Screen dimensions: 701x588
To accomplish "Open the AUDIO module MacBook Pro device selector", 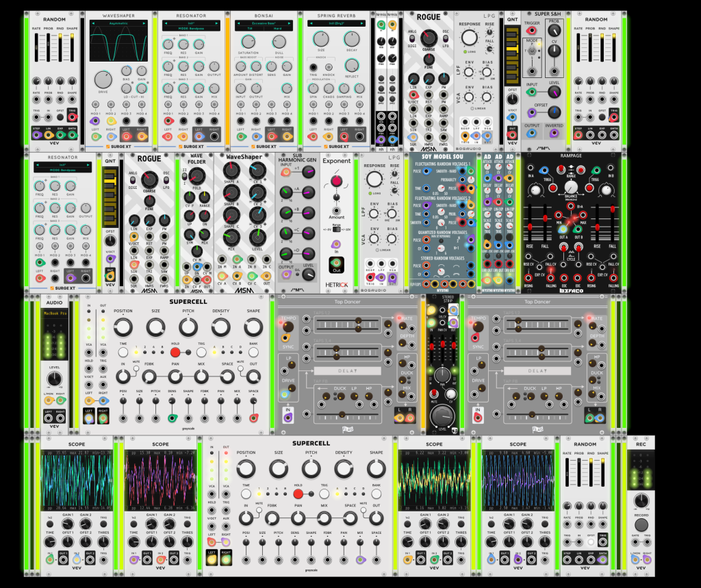I will (x=54, y=314).
